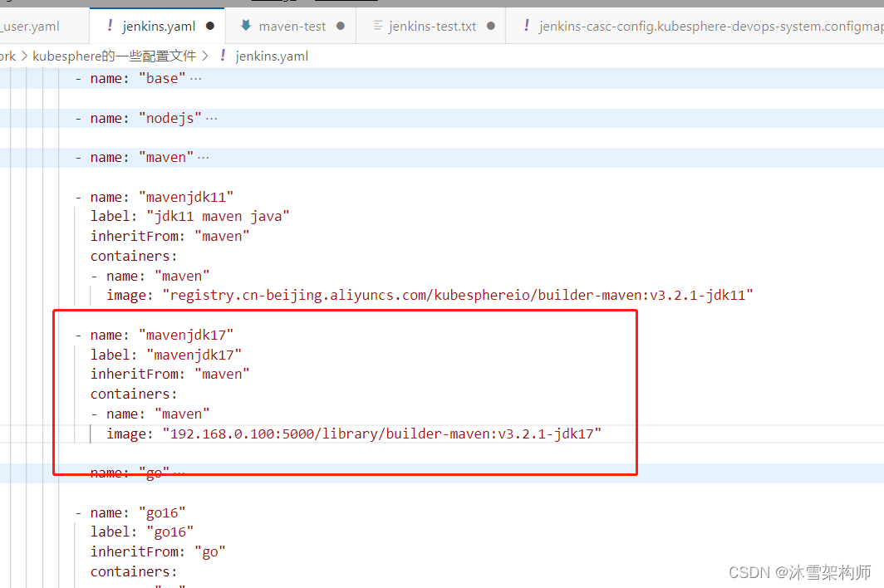This screenshot has height=588, width=884.
Task: Click inheritFrom "maven" under mavenjdk17
Action: (x=169, y=375)
